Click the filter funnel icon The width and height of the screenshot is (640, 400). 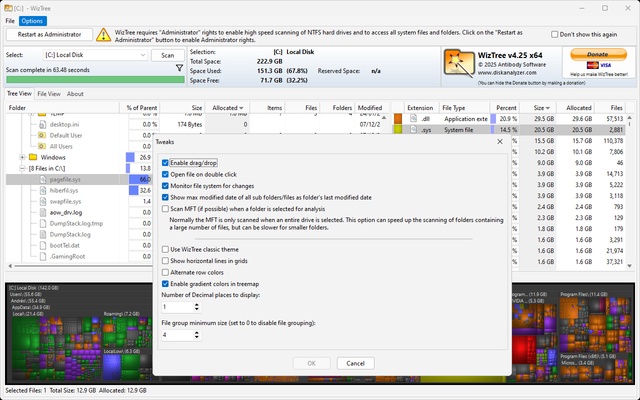[x=179, y=68]
